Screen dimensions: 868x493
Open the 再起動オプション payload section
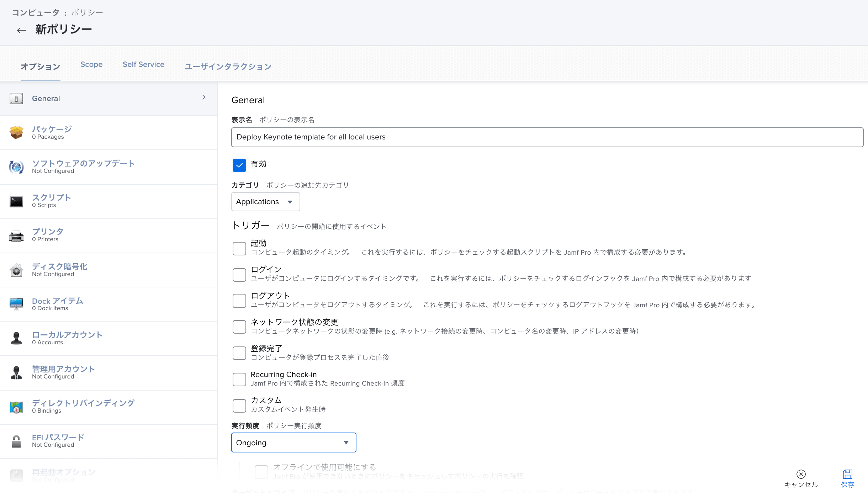pyautogui.click(x=108, y=476)
